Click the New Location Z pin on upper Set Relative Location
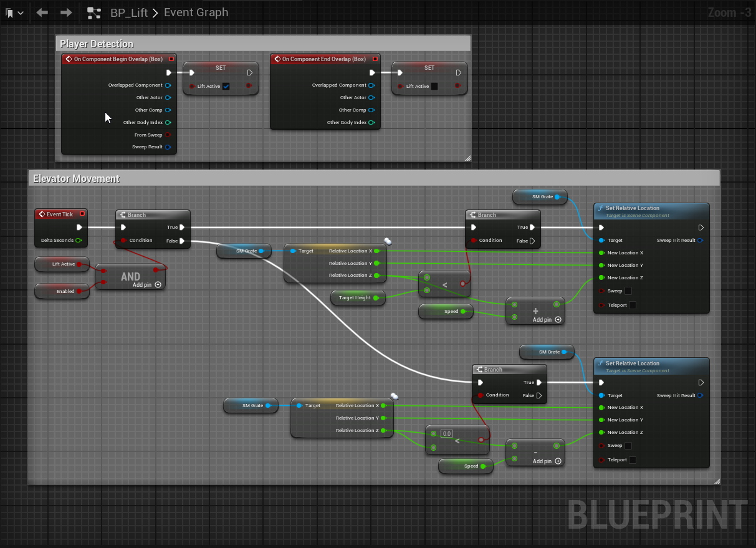 click(601, 277)
